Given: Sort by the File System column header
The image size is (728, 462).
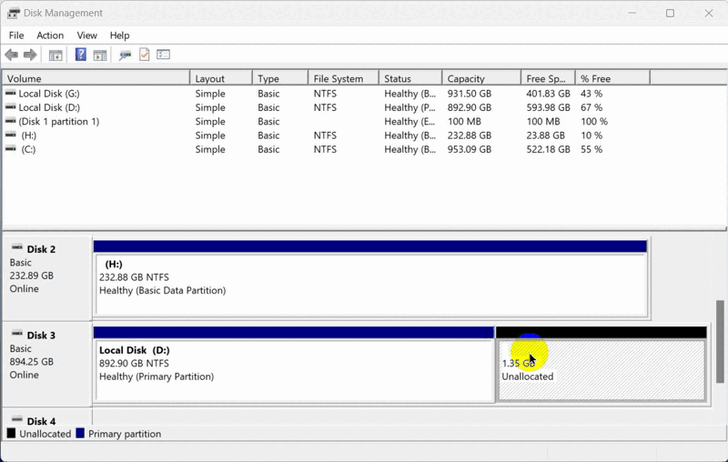Looking at the screenshot, I should coord(344,78).
